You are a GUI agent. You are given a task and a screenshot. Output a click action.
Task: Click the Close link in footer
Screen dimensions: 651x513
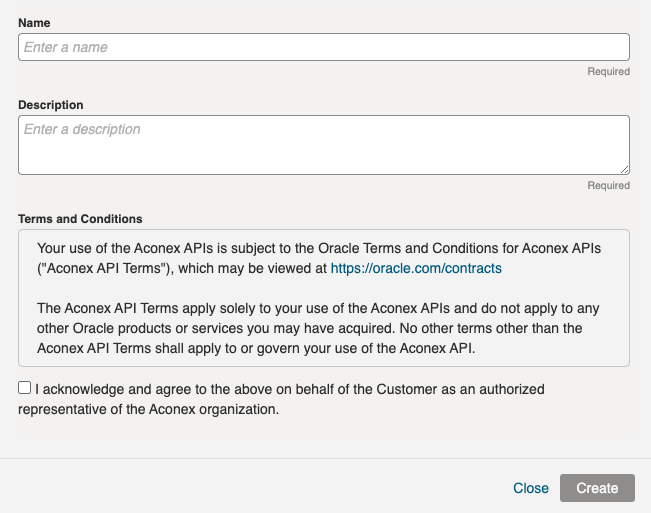click(x=531, y=488)
